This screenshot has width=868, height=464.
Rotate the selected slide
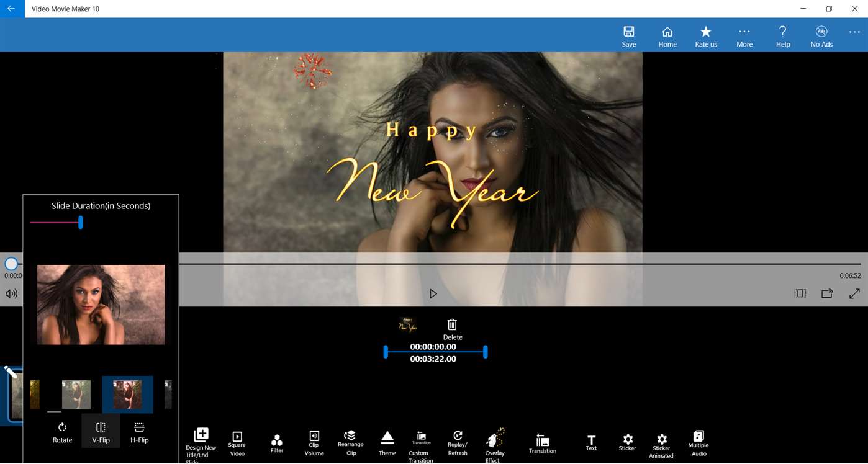[x=62, y=432]
